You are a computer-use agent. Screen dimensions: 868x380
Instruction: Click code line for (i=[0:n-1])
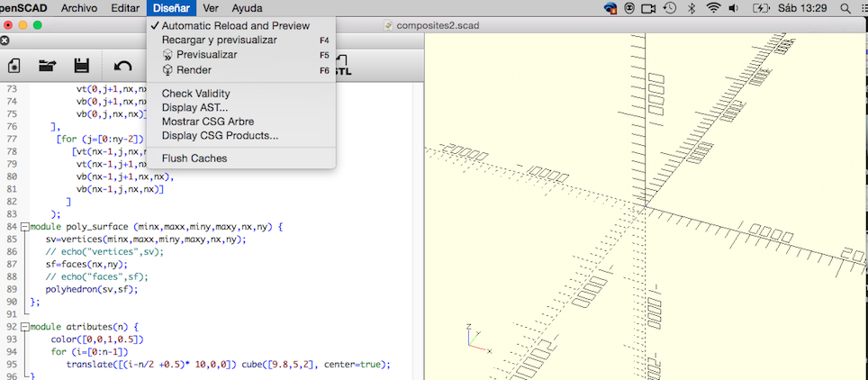pos(89,352)
